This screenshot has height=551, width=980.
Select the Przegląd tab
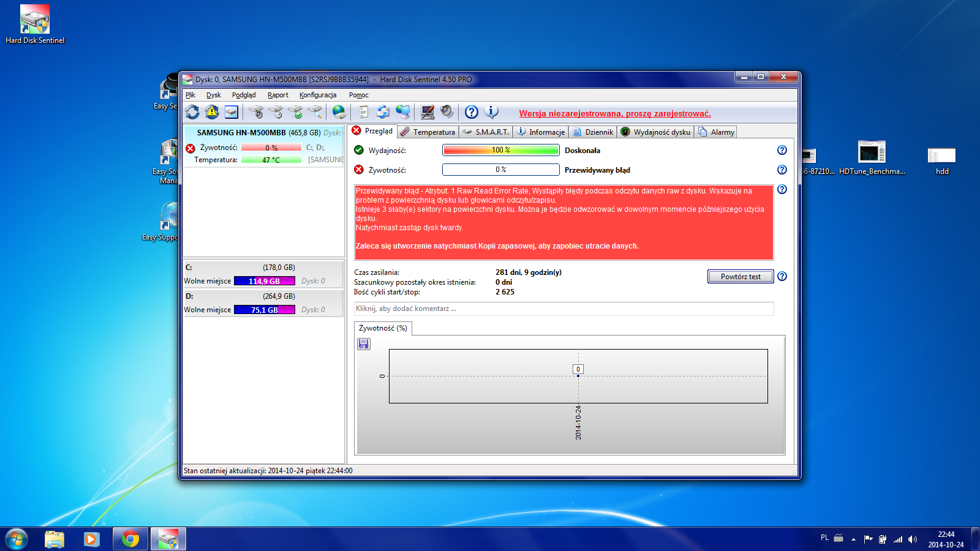pos(372,131)
